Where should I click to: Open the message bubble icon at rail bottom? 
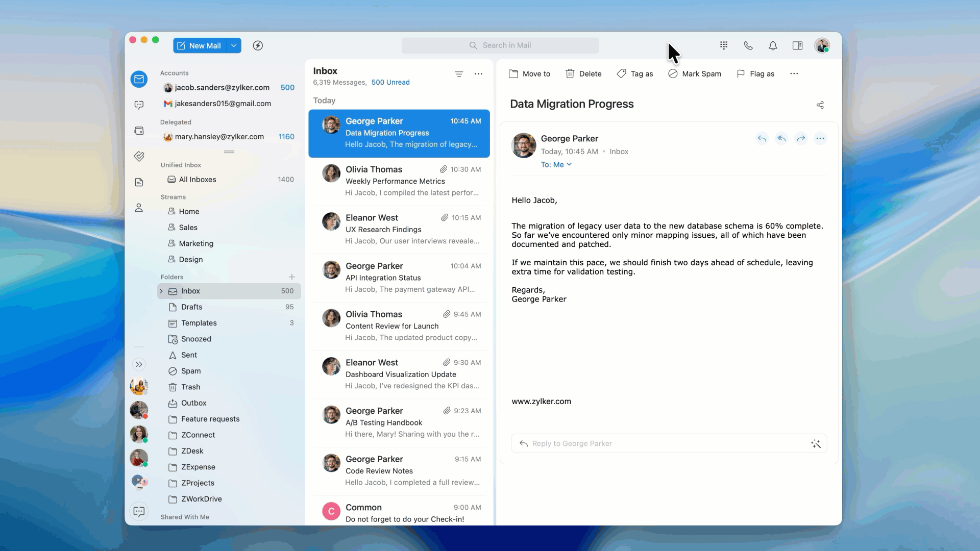(x=139, y=511)
